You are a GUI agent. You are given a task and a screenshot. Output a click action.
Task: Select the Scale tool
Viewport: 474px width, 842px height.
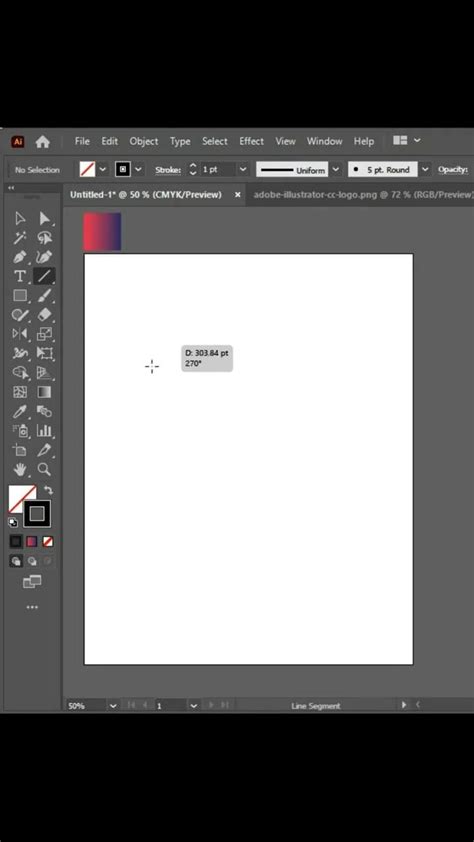tap(44, 334)
